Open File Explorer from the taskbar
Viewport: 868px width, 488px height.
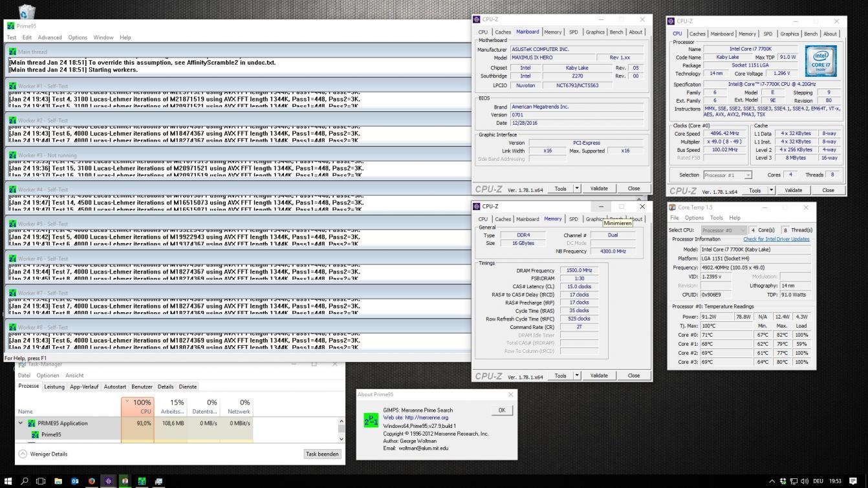pyautogui.click(x=58, y=481)
